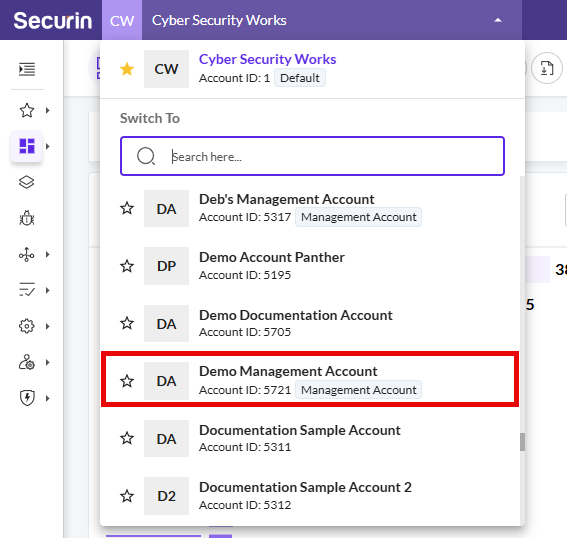Favorite Documentation Sample Account star
567x538 pixels.
click(x=127, y=439)
